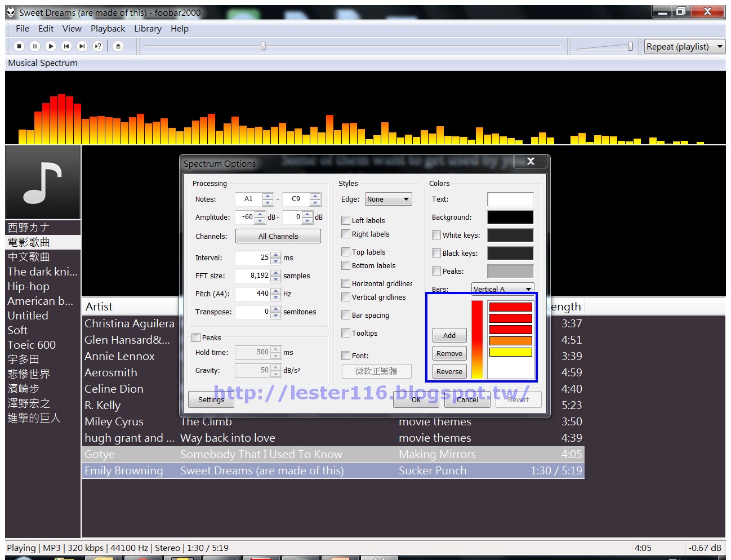Open the Edge style dropdown

pos(388,198)
